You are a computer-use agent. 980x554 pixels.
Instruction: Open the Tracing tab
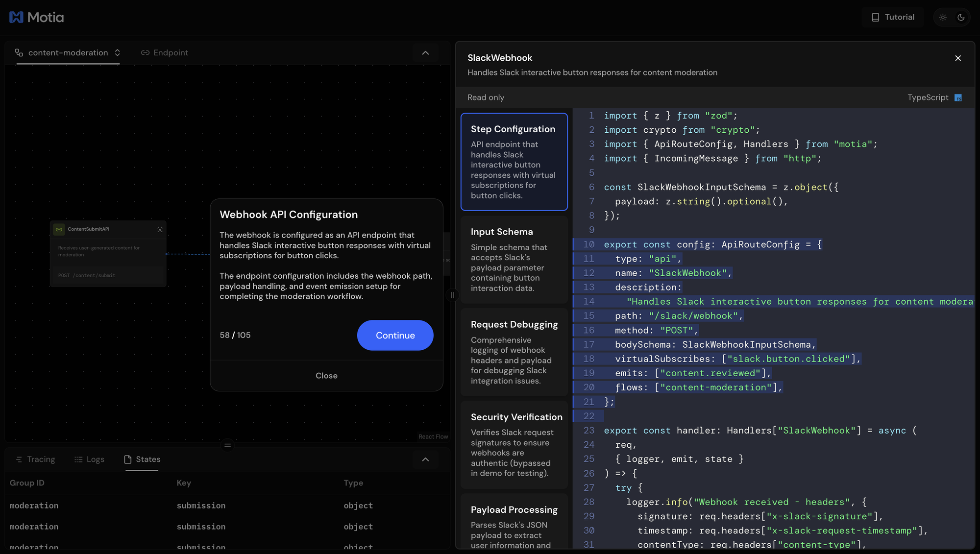35,459
